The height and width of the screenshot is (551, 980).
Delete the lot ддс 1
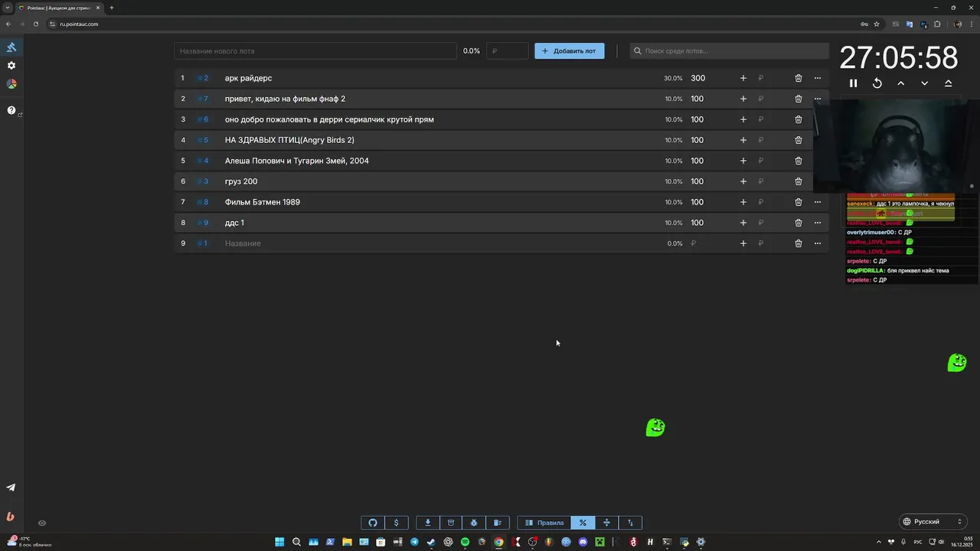pyautogui.click(x=799, y=223)
